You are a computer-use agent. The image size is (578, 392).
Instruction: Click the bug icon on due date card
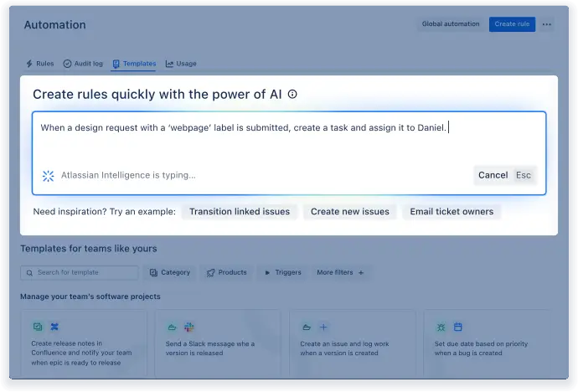(441, 328)
